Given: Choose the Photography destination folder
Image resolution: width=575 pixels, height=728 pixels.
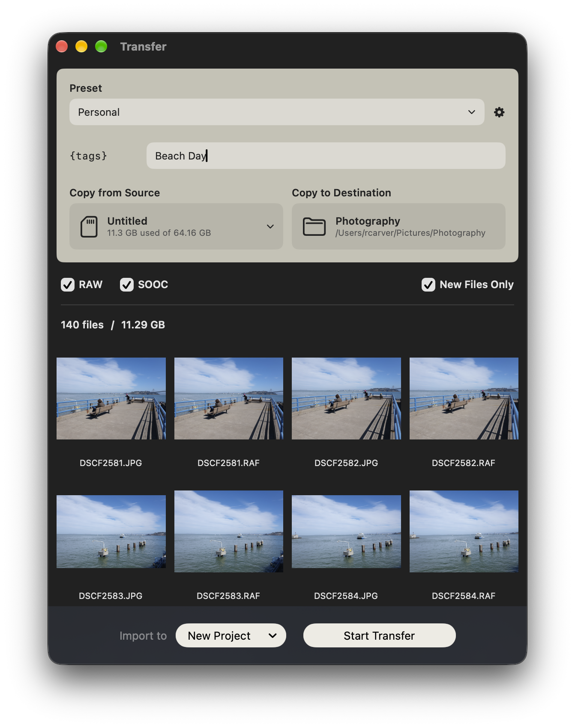Looking at the screenshot, I should click(x=398, y=226).
